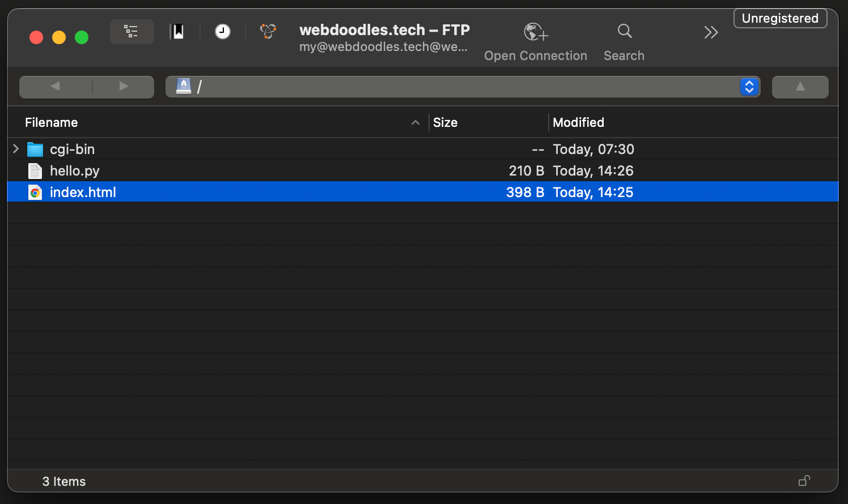
Task: Navigate back in browsing history
Action: (55, 87)
